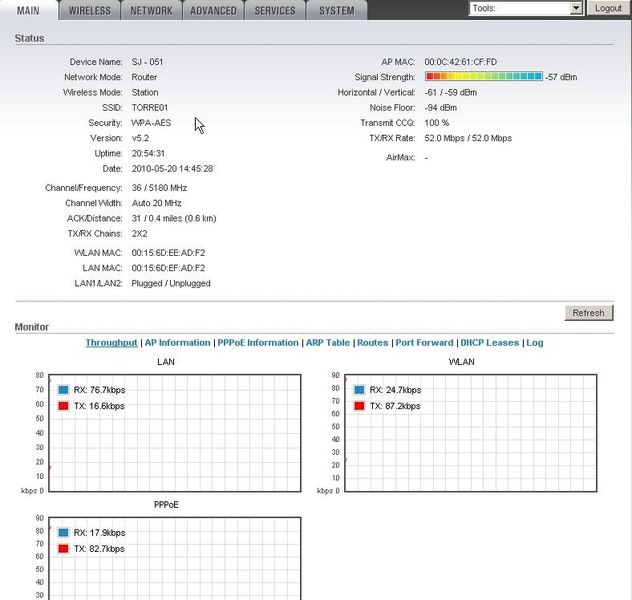632x600 pixels.
Task: View the ARP Table link
Action: tap(328, 343)
